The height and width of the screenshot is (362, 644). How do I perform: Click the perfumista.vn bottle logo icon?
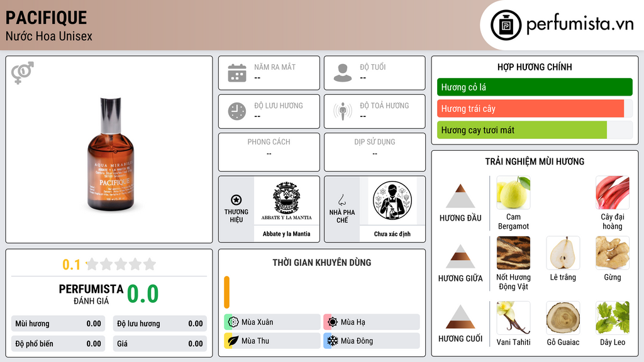[506, 25]
